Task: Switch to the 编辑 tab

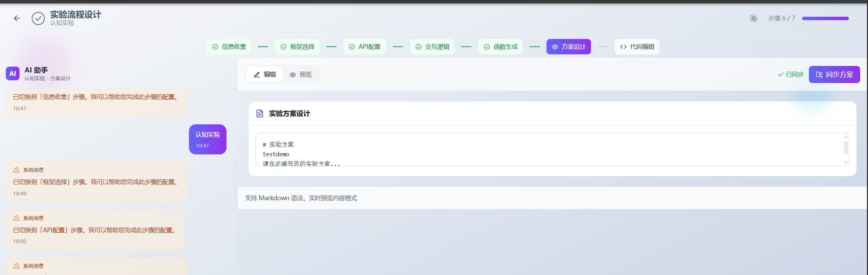Action: tap(265, 74)
